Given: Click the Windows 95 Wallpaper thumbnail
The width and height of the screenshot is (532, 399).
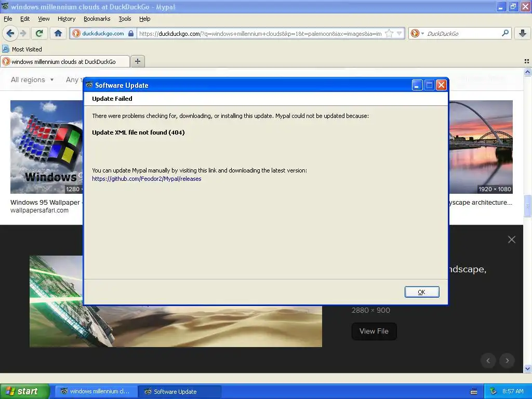Looking at the screenshot, I should point(46,147).
